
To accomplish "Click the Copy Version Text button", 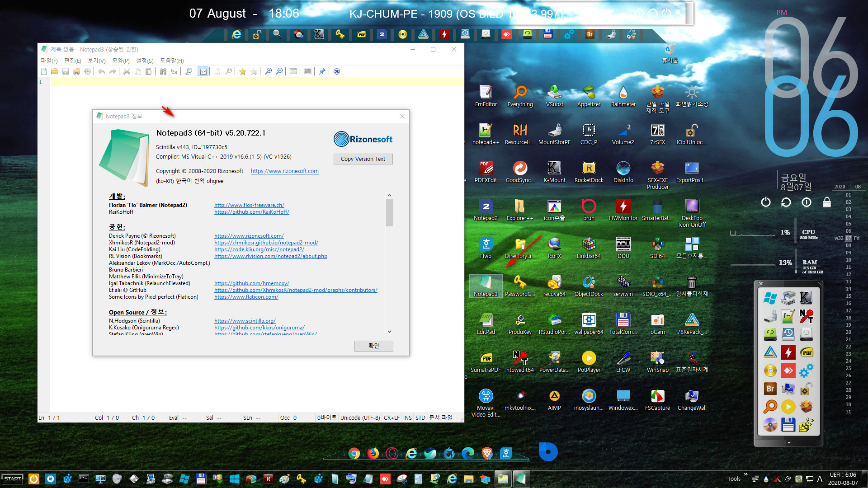I will click(363, 159).
